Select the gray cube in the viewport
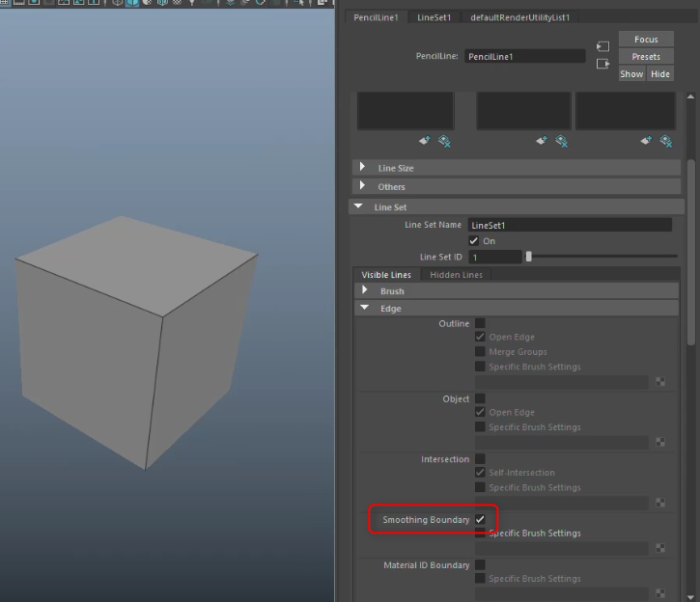Image resolution: width=700 pixels, height=602 pixels. coord(134,343)
